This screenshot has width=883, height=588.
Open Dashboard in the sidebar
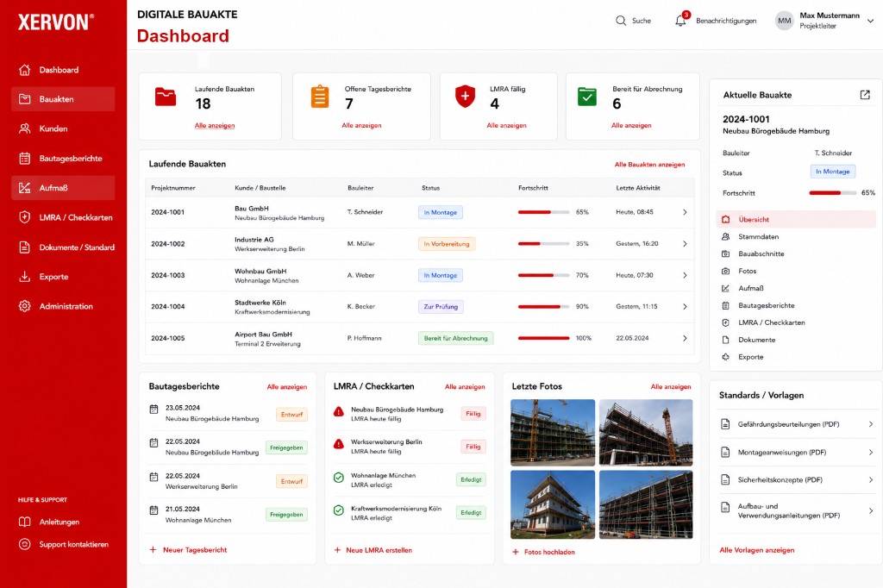click(x=63, y=70)
